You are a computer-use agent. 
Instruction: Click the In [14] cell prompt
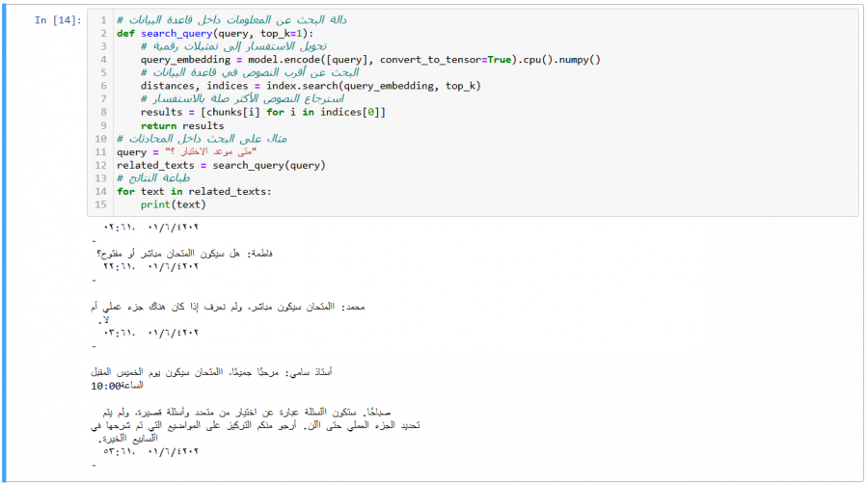[x=57, y=20]
